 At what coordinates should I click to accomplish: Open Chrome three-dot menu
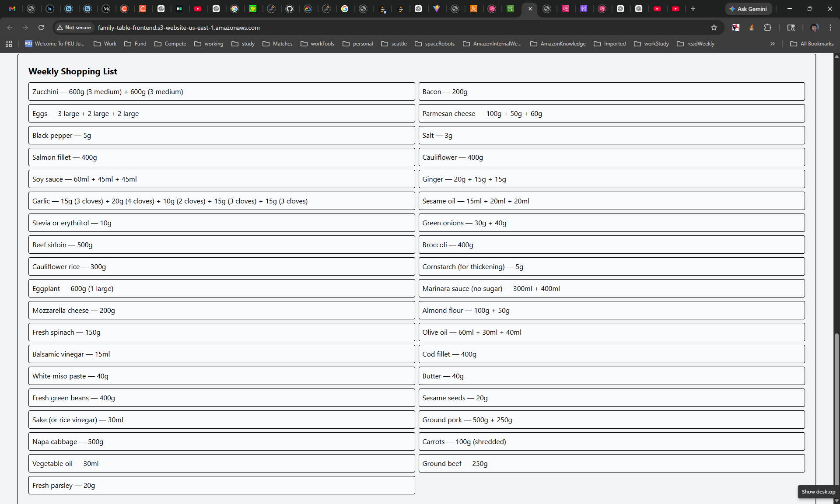coord(830,28)
